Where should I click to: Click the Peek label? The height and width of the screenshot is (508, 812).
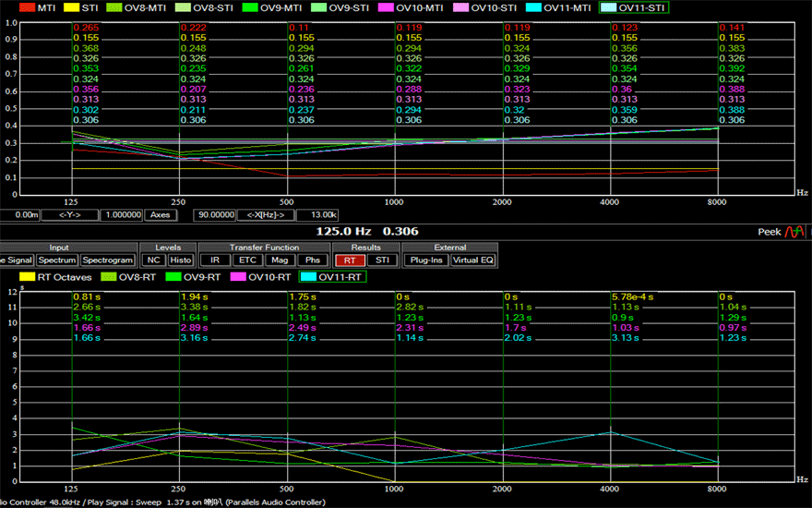pos(769,232)
